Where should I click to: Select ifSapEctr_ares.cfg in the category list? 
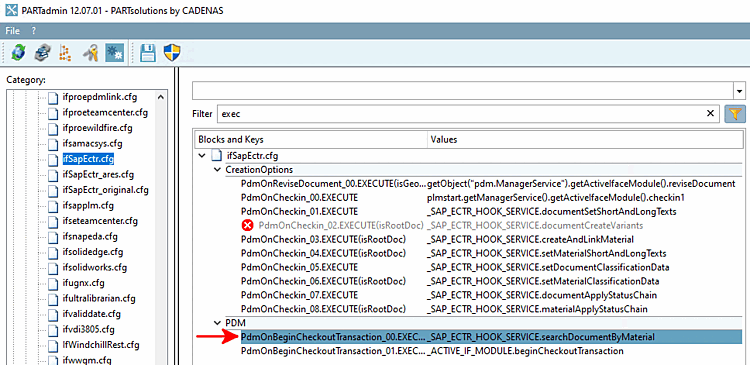(x=99, y=174)
